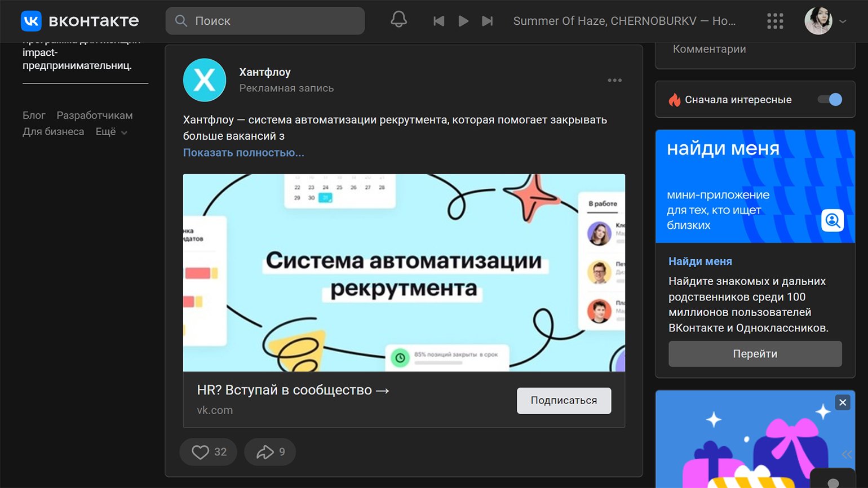Open Хантфлоу avatar

(205, 80)
